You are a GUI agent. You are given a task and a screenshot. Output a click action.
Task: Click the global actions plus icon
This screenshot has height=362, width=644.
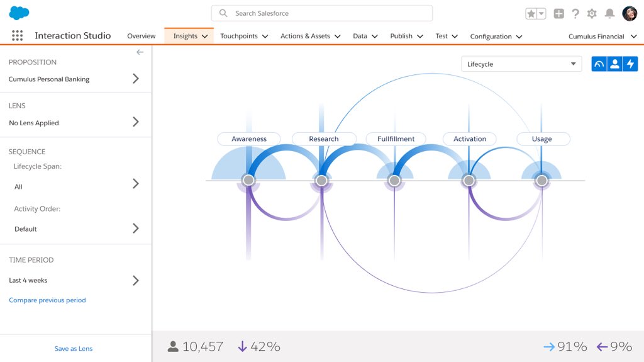pos(558,14)
